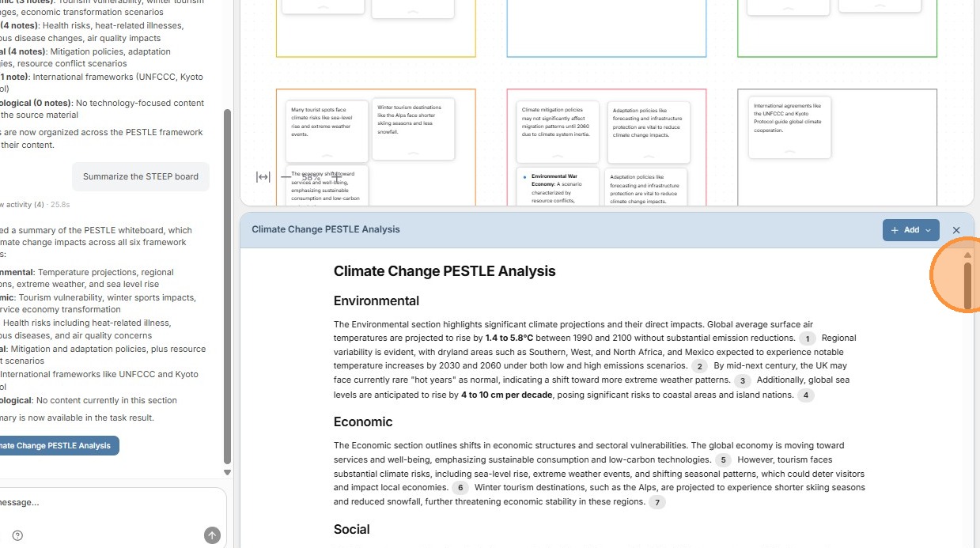Viewport: 980px width, 548px height.
Task: Select the 'Environmental War Economy' sticky note
Action: click(x=558, y=187)
